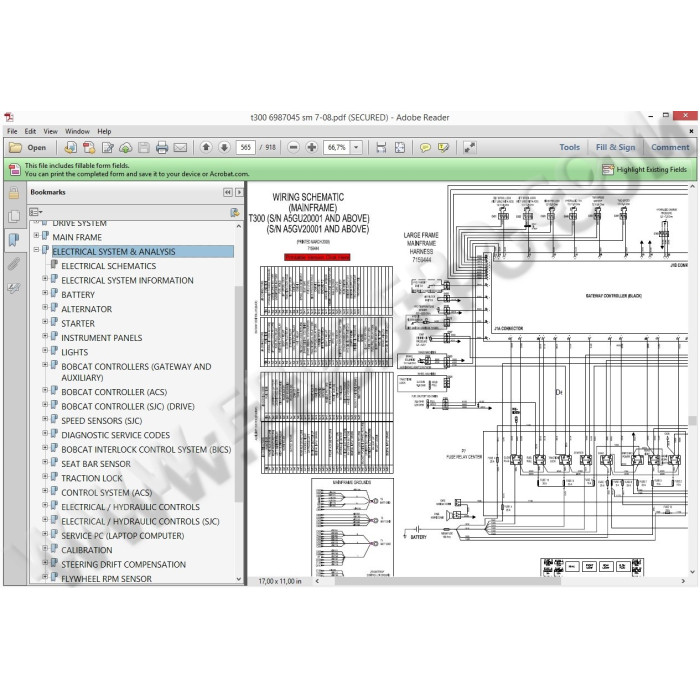
Task: Select the highlight text tool icon
Action: [443, 147]
